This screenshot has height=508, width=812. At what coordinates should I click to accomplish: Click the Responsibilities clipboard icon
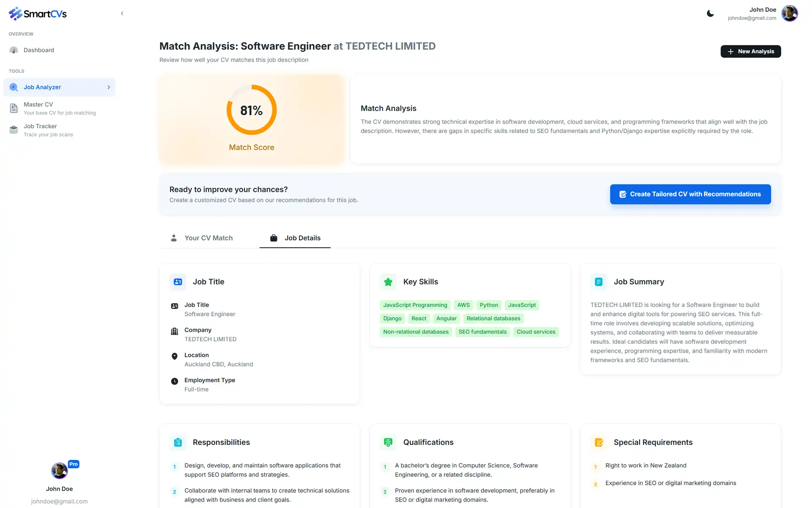[x=178, y=442]
